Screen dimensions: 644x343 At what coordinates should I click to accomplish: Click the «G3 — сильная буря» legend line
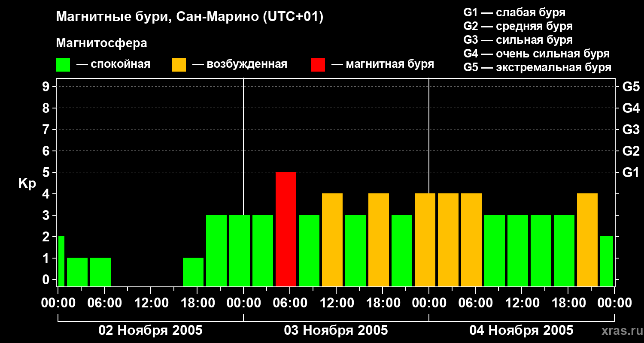(x=518, y=40)
